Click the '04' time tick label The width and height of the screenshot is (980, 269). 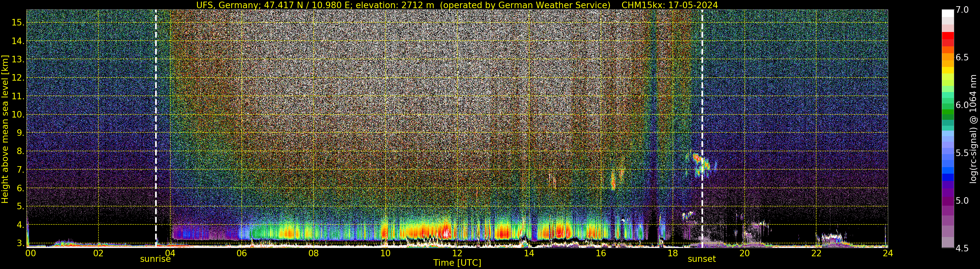pos(170,253)
